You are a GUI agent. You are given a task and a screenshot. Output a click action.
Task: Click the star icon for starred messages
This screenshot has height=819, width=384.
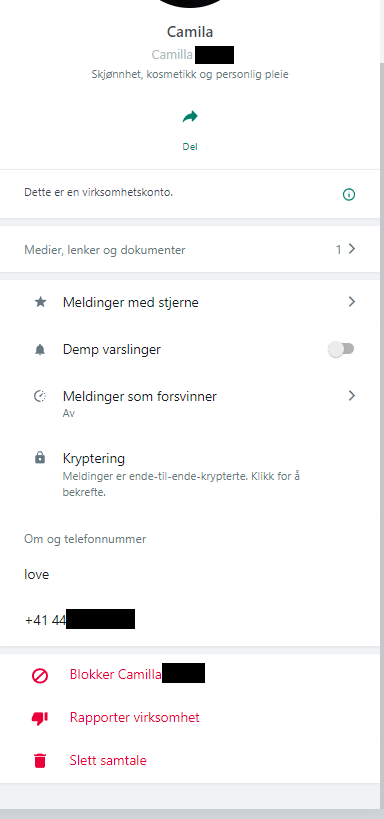point(40,302)
